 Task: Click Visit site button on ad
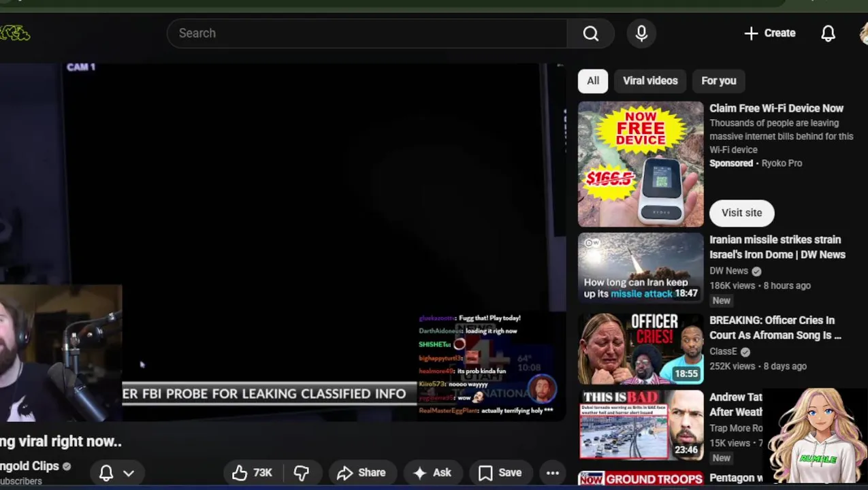coord(742,213)
